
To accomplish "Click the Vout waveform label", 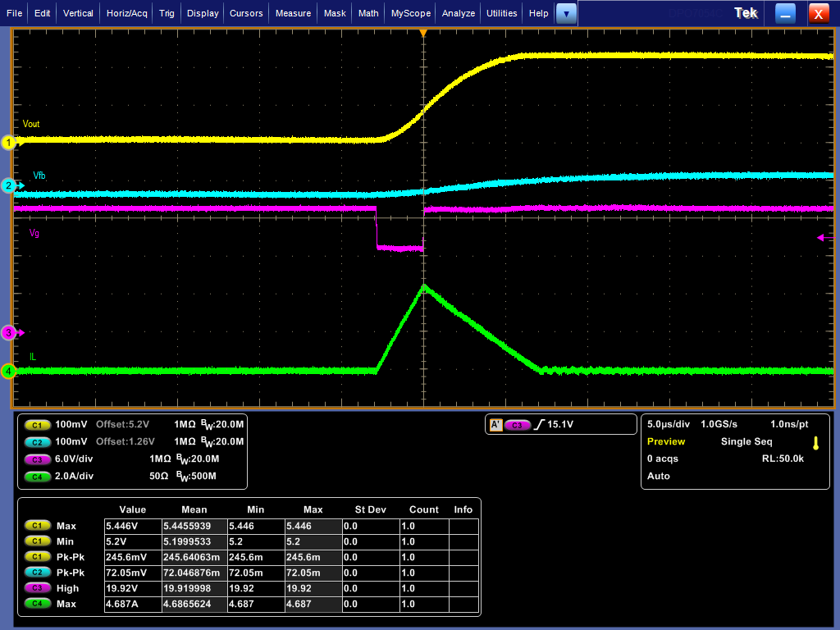I will point(31,124).
